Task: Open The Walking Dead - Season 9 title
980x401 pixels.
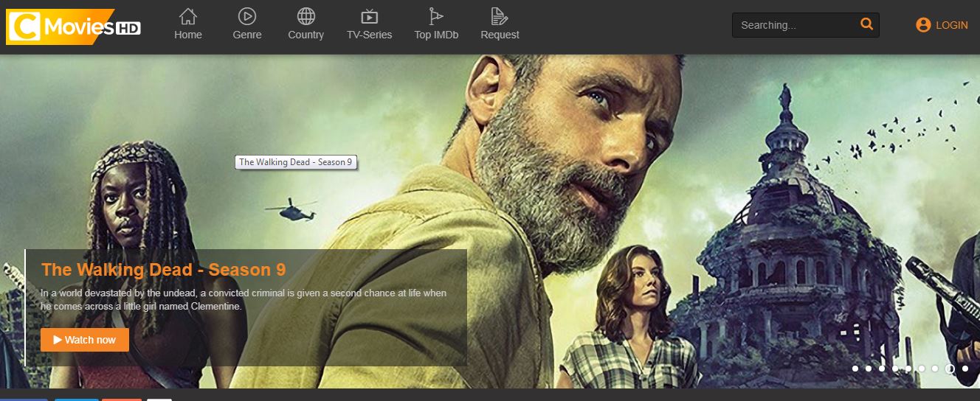Action: [164, 270]
